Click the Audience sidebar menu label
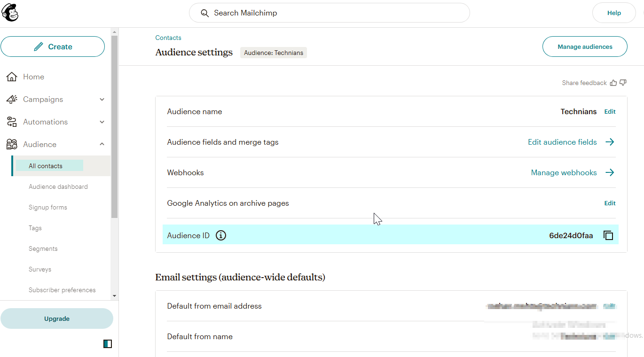 click(39, 145)
